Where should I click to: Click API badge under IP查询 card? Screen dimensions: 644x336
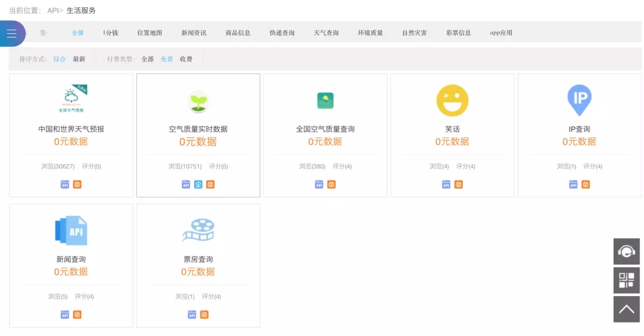point(573,184)
